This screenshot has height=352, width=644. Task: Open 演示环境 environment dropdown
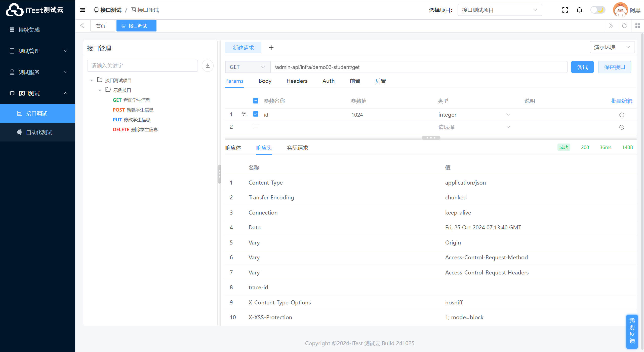click(x=612, y=47)
